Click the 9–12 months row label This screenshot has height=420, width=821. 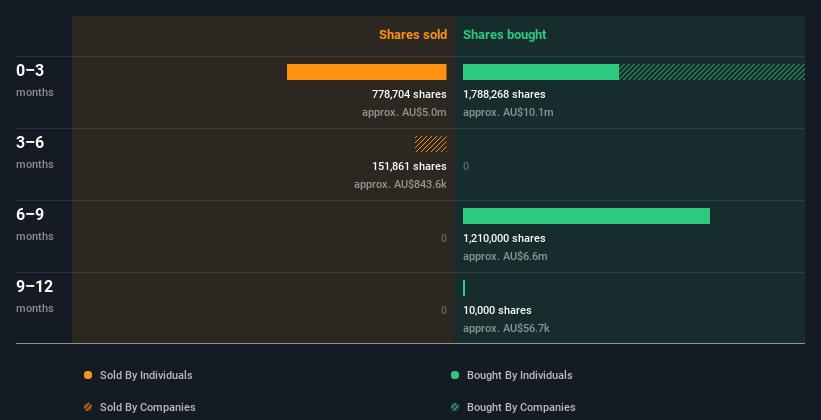35,296
